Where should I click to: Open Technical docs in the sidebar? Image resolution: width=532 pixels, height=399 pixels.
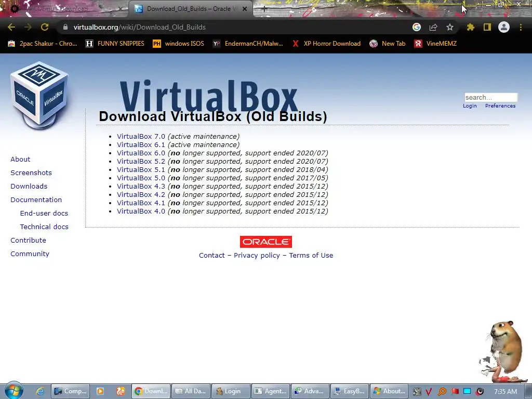[x=44, y=227]
